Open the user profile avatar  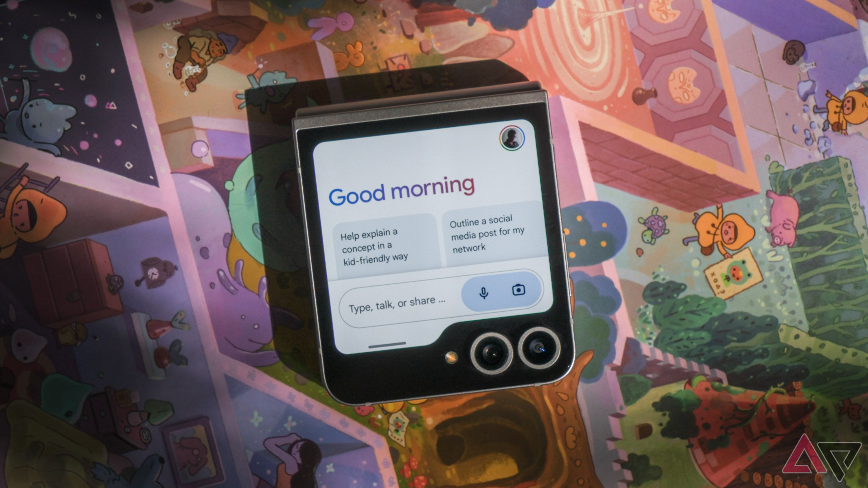[x=512, y=138]
